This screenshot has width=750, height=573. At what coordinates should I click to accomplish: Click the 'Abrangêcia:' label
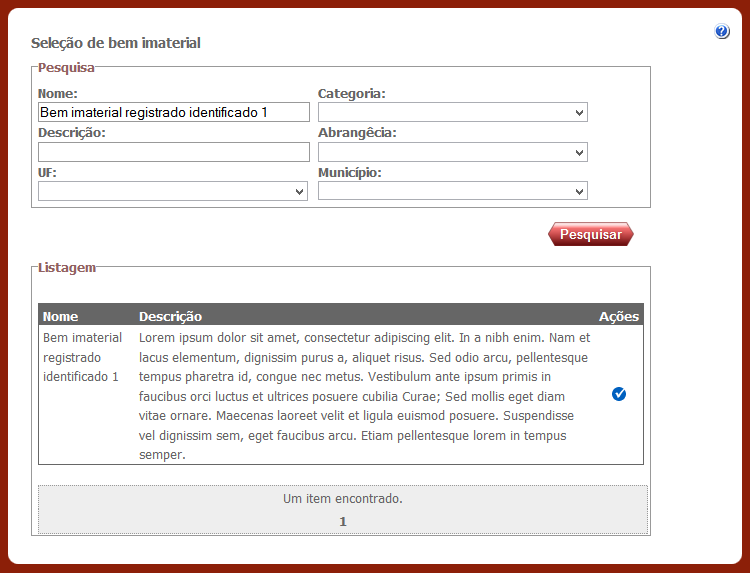coord(357,133)
